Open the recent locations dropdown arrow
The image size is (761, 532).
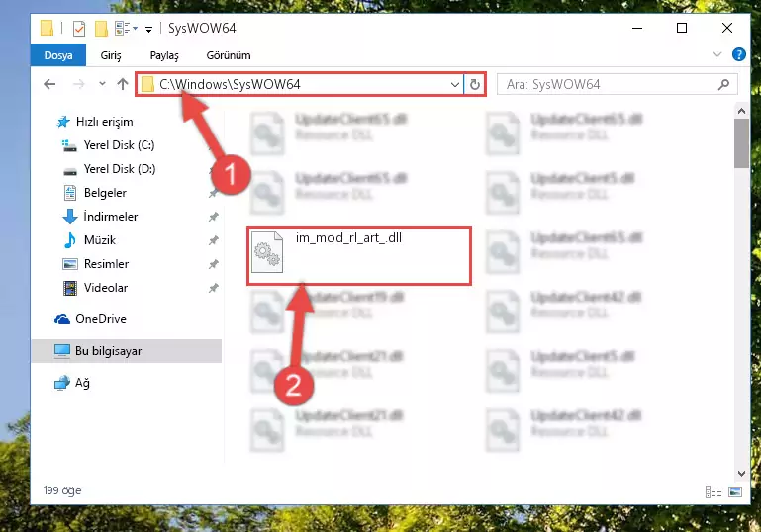tap(102, 84)
